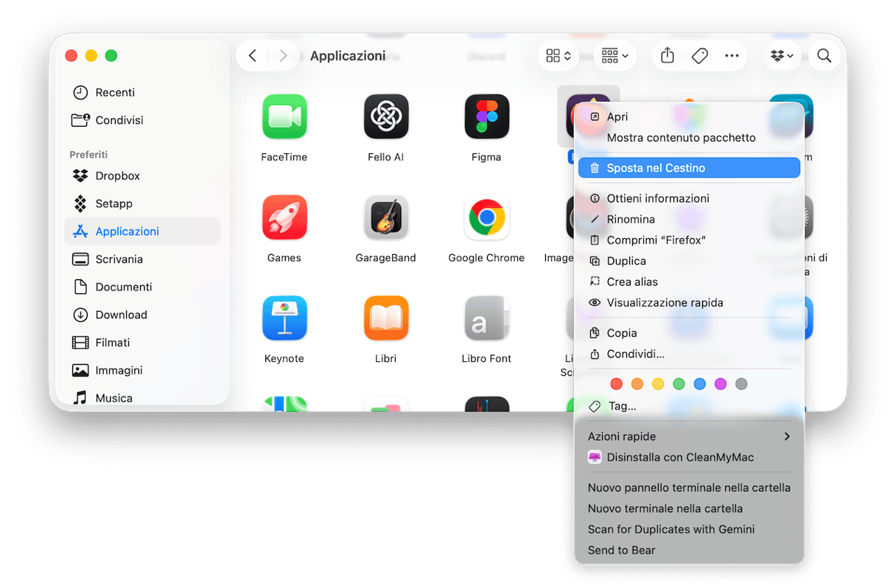Choose Apri from the context menu
Viewport: 896px width, 588px height.
click(689, 116)
